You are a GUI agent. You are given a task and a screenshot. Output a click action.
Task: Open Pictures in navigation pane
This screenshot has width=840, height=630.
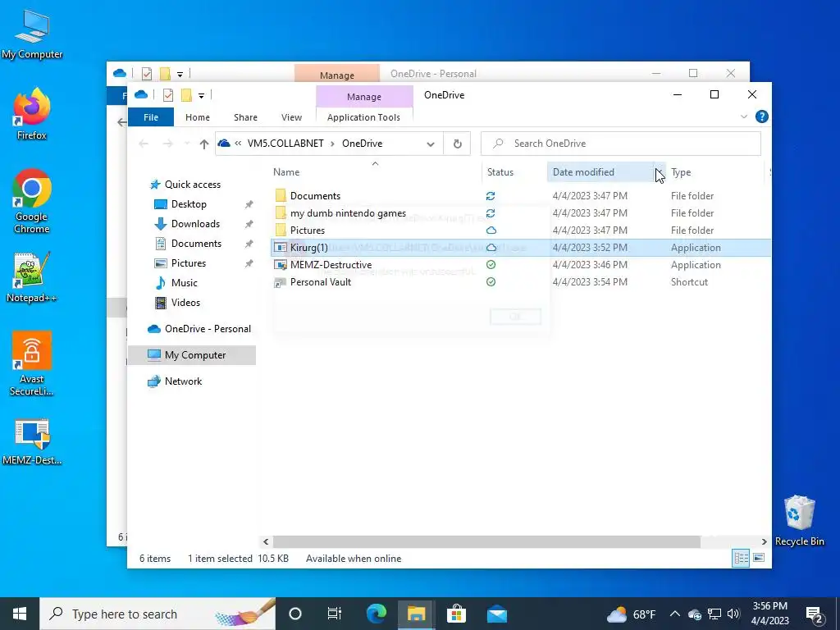click(188, 263)
